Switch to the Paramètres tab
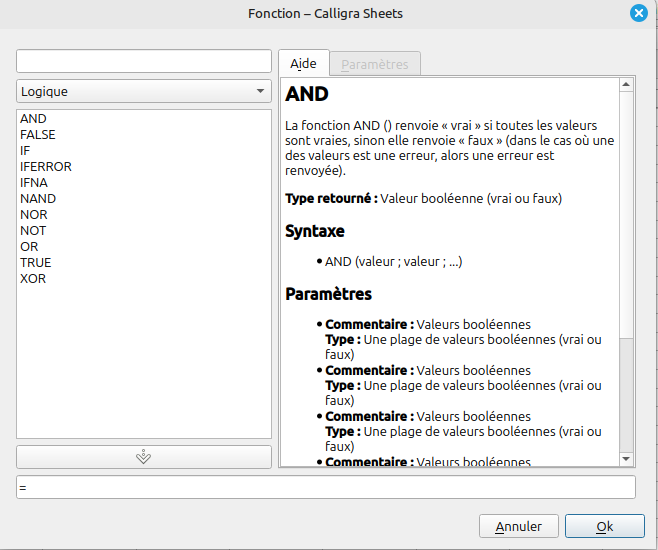Viewport: 658px width, 550px height. click(375, 64)
